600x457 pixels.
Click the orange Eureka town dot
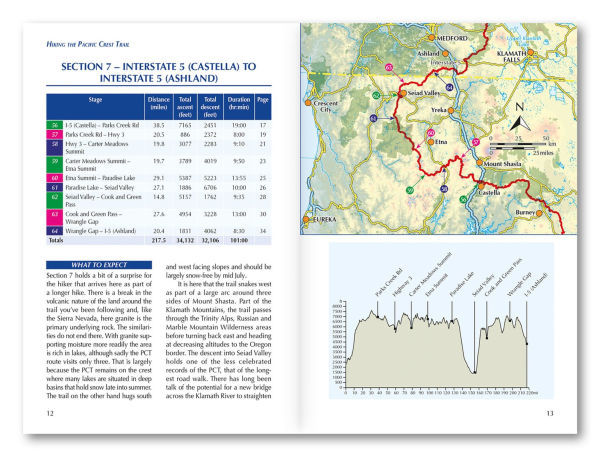pyautogui.click(x=306, y=219)
